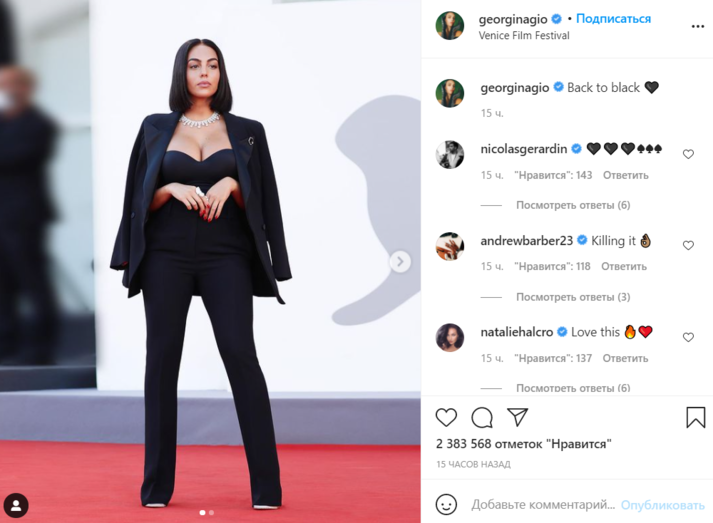Select the second carousel dot indicator
Viewport: 713px width, 523px height.
click(211, 513)
